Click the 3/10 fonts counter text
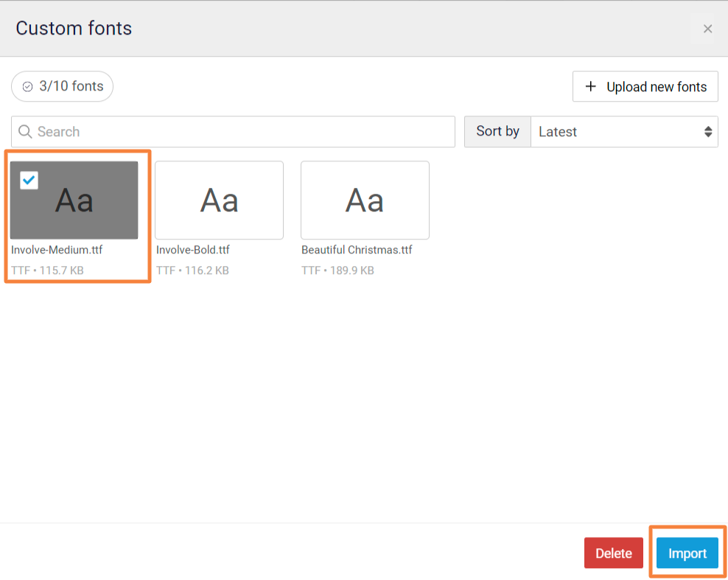 [71, 86]
